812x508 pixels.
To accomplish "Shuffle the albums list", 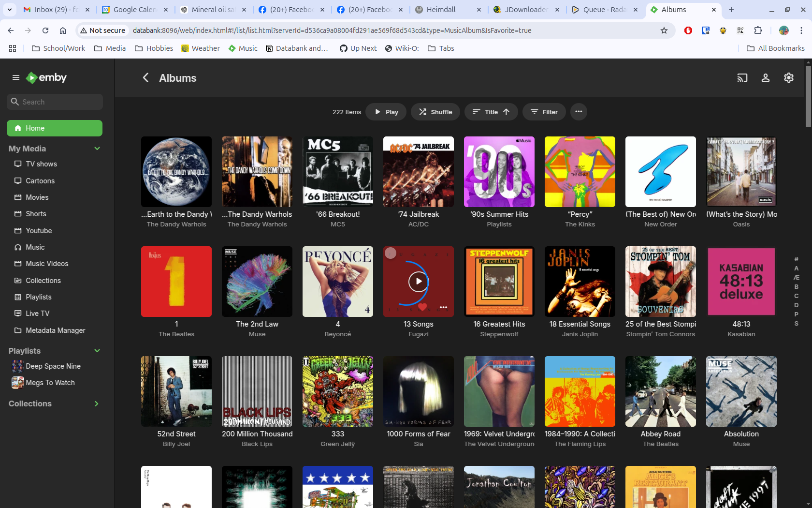I will coord(435,112).
